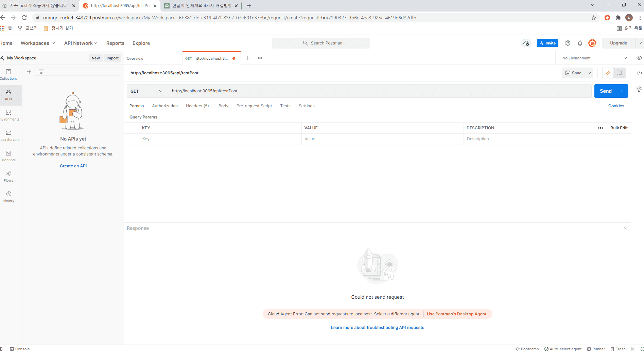
Task: Open query params column options menu
Action: [x=601, y=128]
